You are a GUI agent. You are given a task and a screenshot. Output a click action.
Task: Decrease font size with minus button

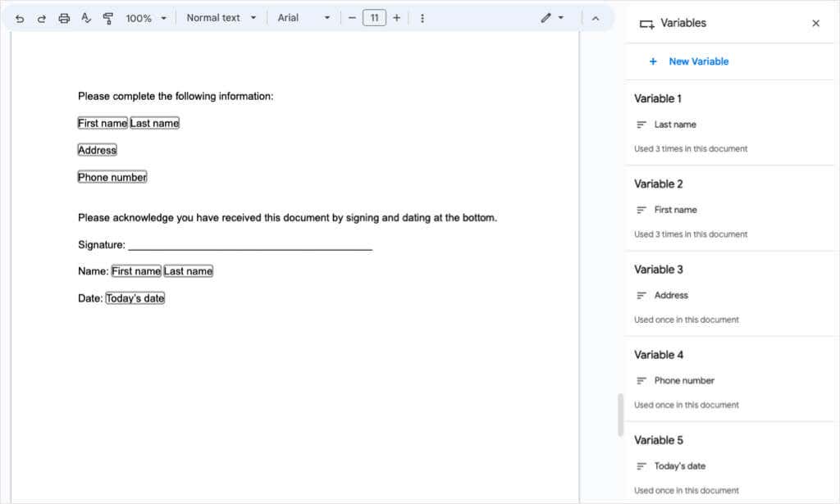pyautogui.click(x=352, y=18)
